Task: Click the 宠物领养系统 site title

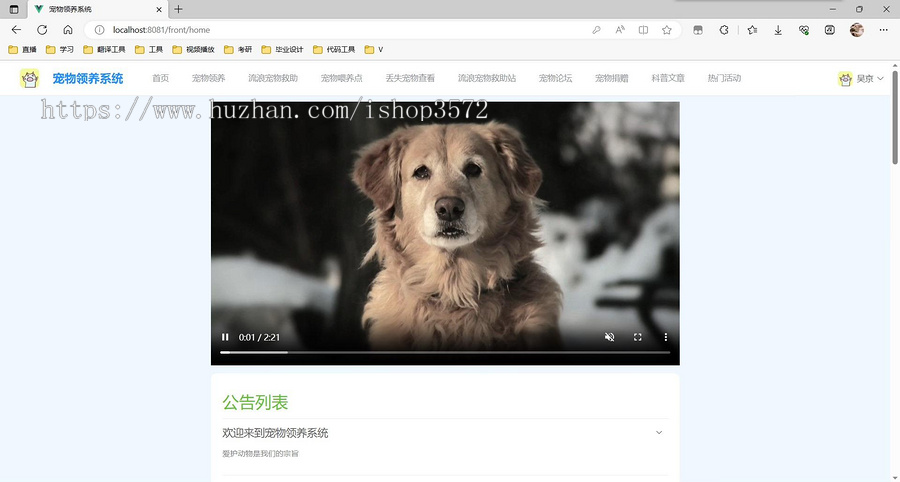Action: pyautogui.click(x=88, y=79)
